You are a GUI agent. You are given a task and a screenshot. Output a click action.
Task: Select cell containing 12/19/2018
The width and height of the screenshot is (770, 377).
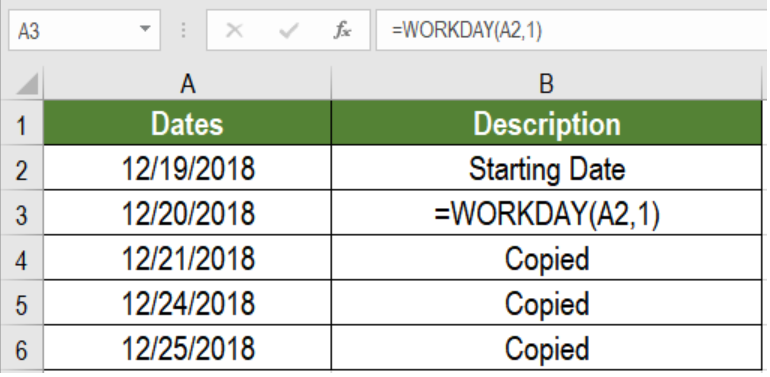[188, 168]
